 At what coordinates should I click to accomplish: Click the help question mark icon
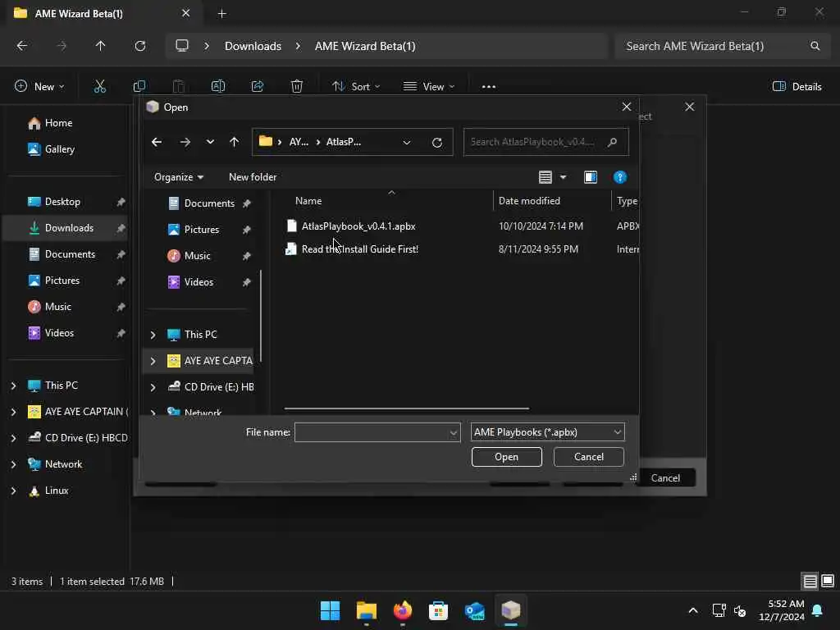tap(620, 177)
